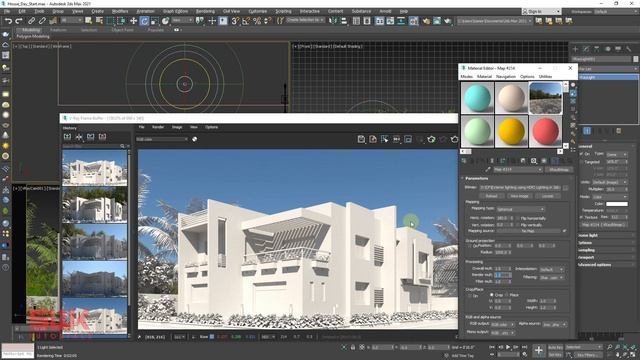
Task: Toggle the Ground projection On checkbox
Action: [x=469, y=246]
